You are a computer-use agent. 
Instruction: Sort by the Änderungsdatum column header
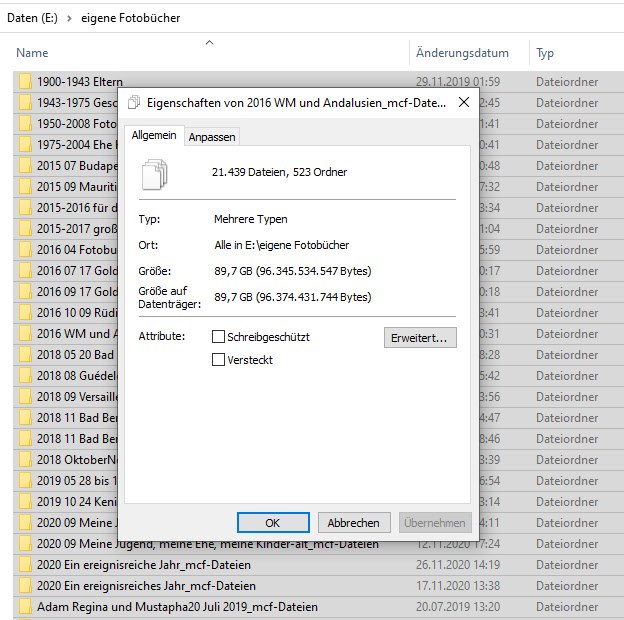click(462, 53)
